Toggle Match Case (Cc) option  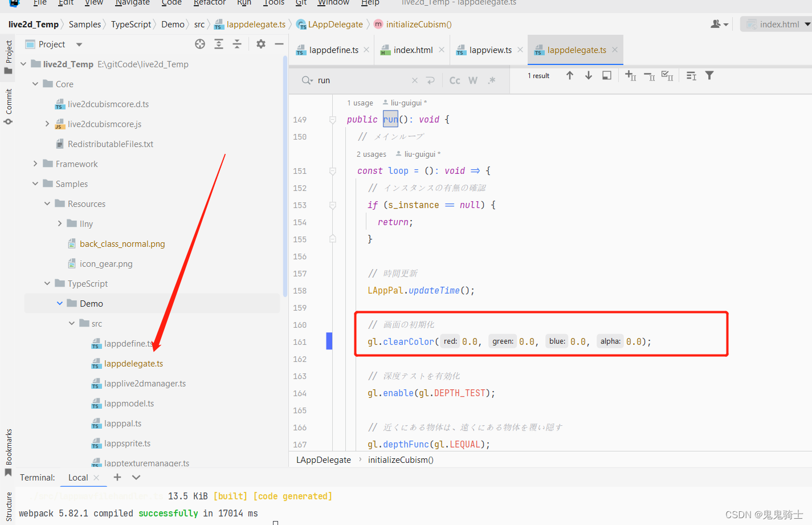[x=455, y=80]
